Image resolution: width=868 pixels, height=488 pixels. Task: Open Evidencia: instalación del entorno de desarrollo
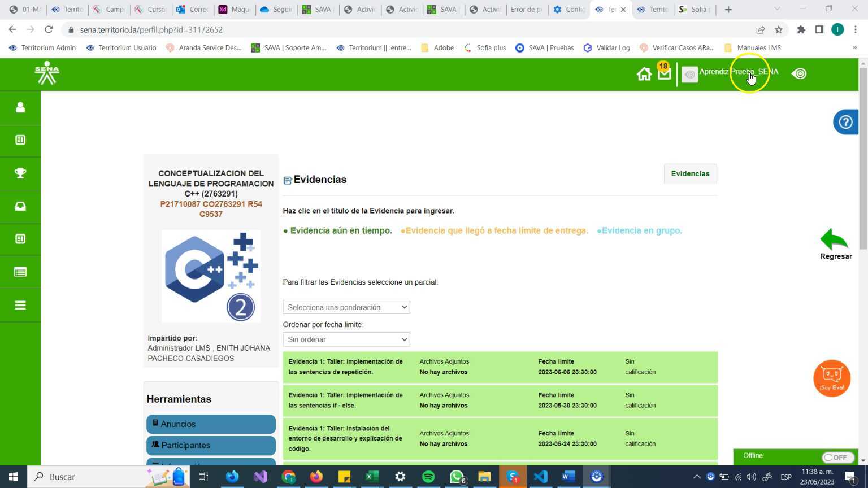345,438
